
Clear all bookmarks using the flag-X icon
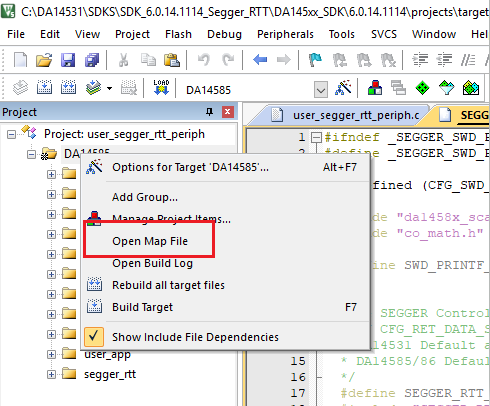point(388,60)
